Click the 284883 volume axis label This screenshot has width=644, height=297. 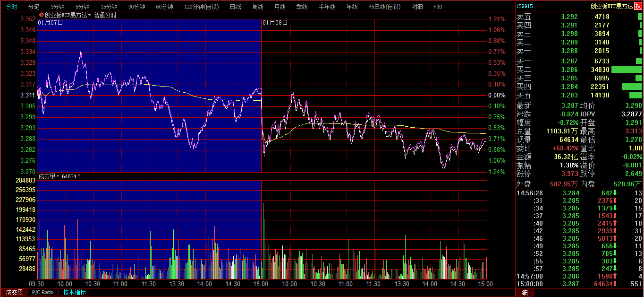tap(25, 181)
